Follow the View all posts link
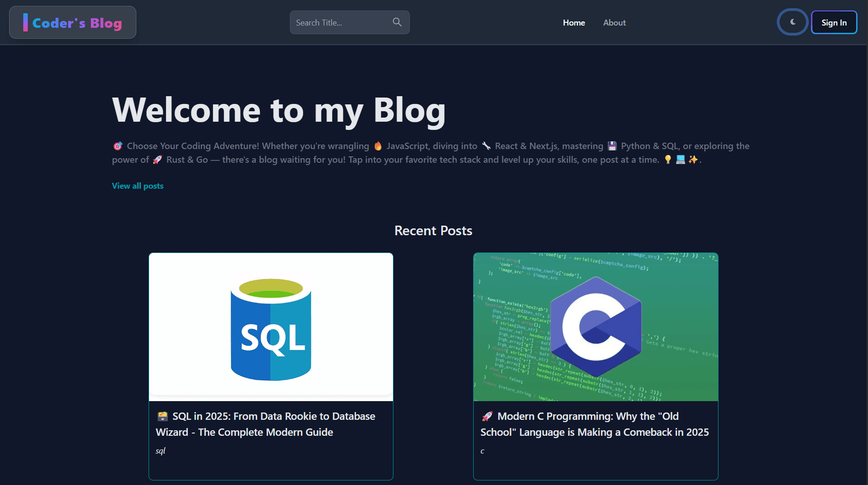868x485 pixels. [x=137, y=186]
